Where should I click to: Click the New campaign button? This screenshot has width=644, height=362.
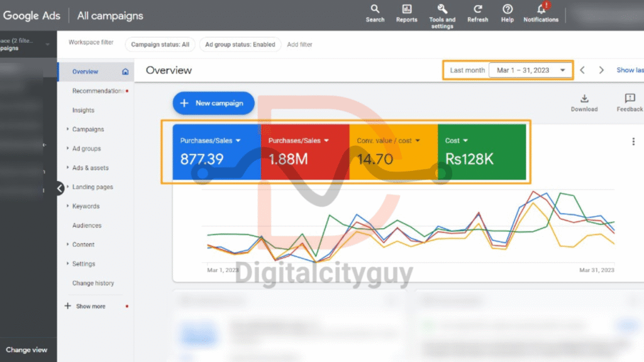(x=213, y=103)
